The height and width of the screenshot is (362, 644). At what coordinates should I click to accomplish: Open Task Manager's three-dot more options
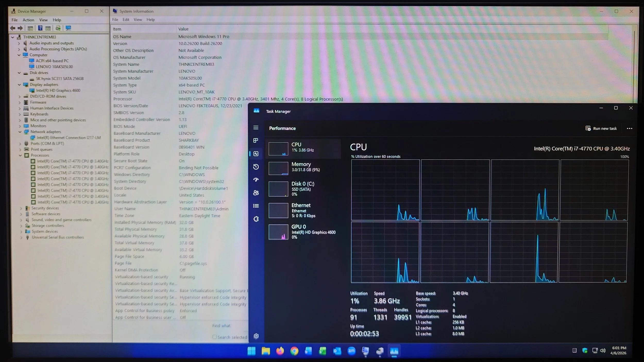[x=630, y=128]
